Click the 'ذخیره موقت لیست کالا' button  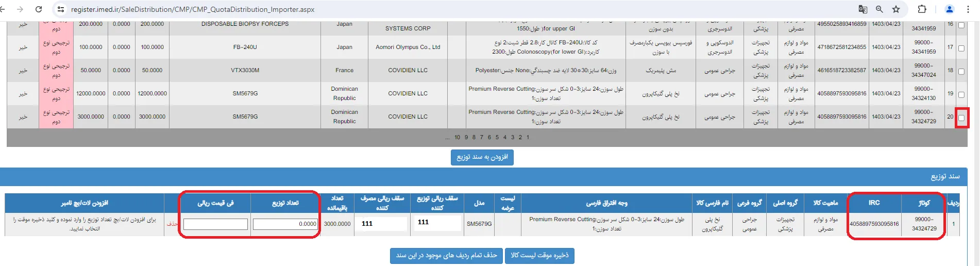click(539, 256)
